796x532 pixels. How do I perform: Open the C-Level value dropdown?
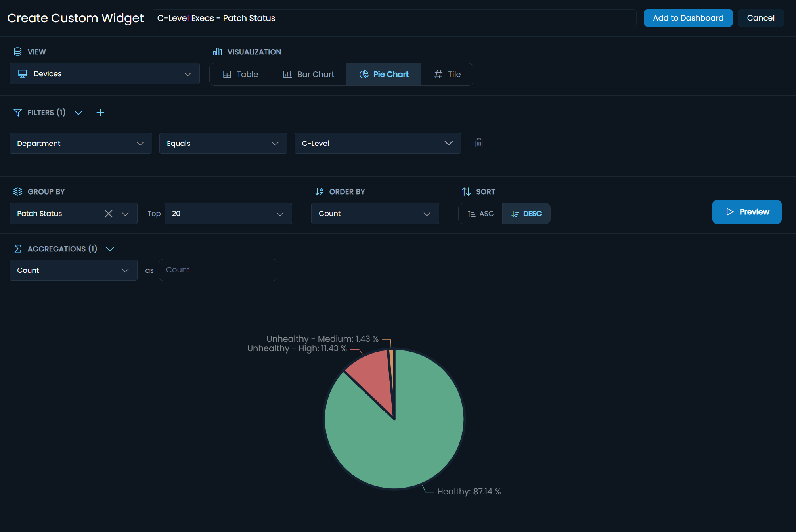tap(378, 144)
